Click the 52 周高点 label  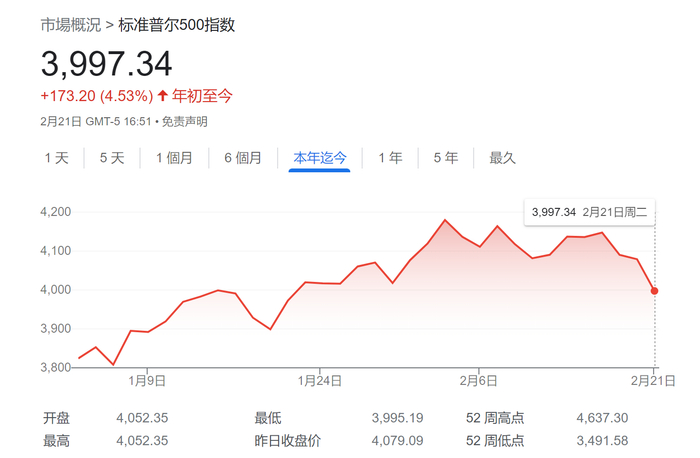point(495,418)
